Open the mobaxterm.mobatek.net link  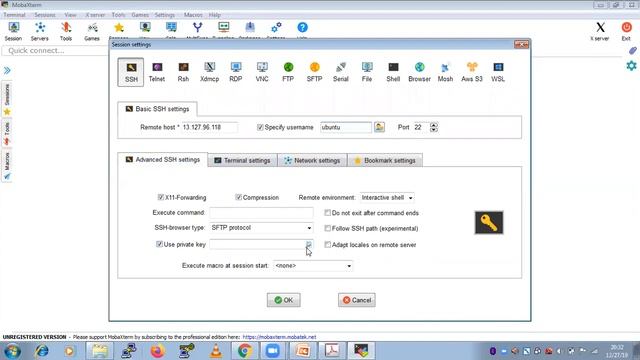[279, 337]
